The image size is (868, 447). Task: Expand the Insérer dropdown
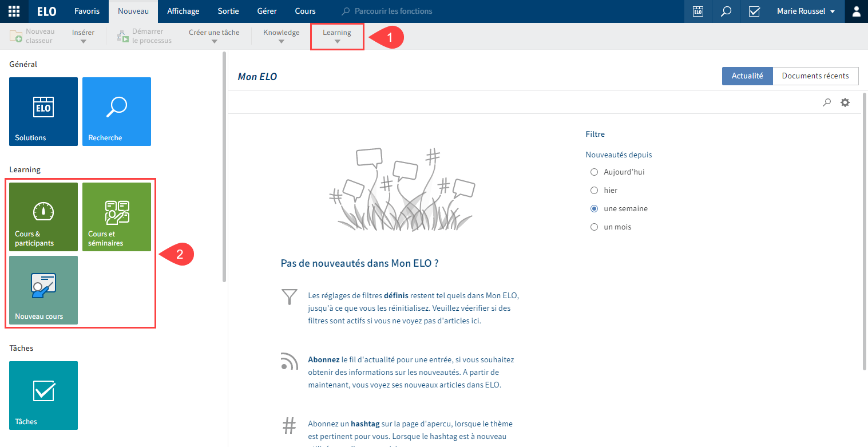tap(84, 36)
